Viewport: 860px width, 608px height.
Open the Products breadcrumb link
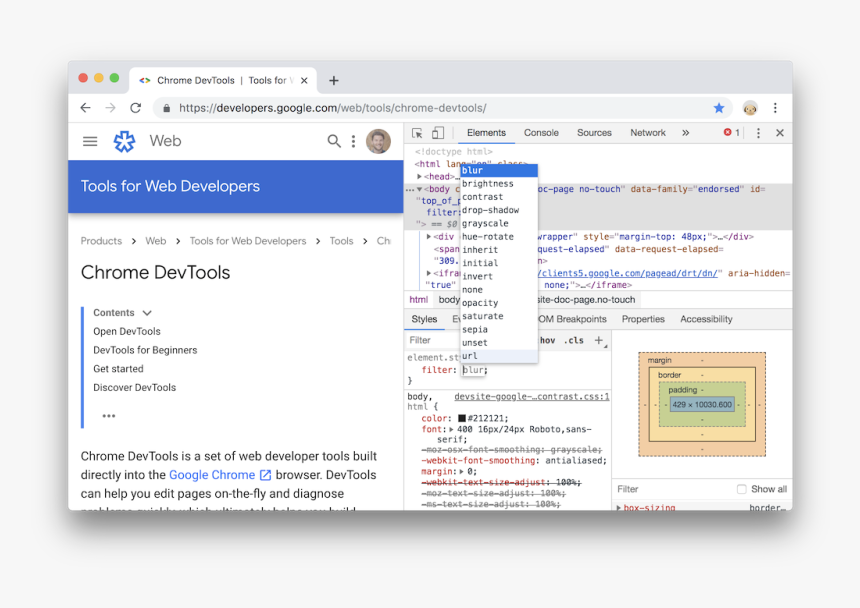(x=101, y=241)
